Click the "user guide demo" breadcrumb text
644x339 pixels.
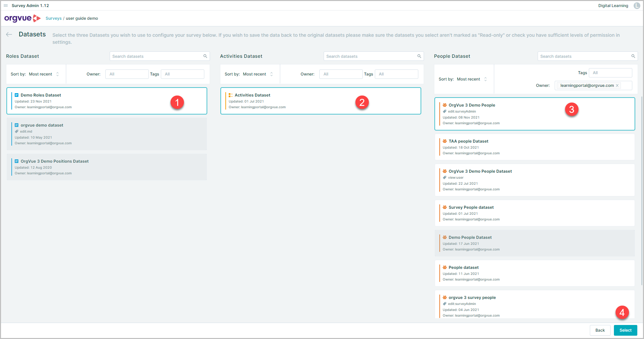pos(82,18)
